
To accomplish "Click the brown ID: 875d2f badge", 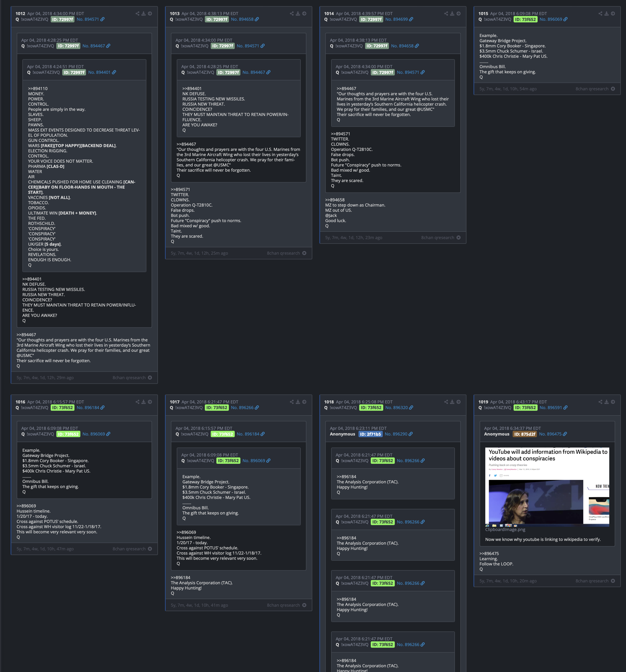I will [525, 434].
